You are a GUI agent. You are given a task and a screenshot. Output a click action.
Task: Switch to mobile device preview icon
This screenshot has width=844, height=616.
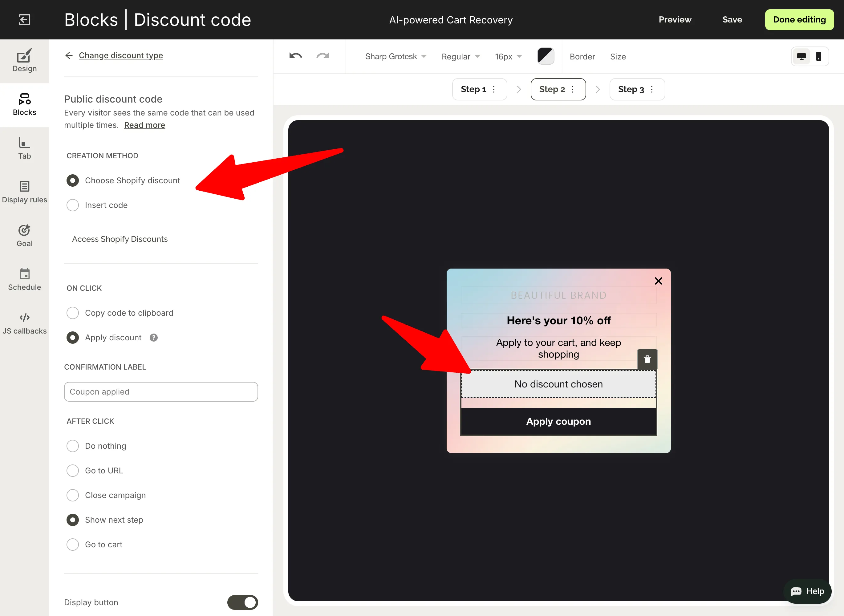pyautogui.click(x=819, y=56)
